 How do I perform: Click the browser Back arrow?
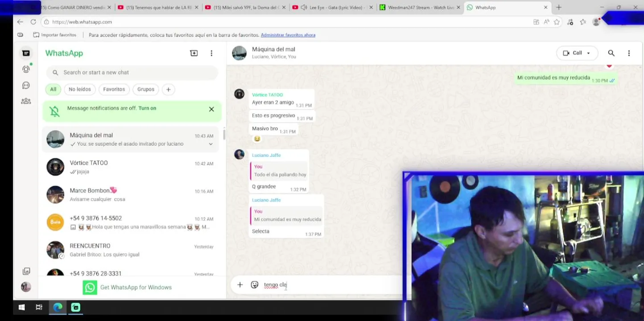pos(20,21)
